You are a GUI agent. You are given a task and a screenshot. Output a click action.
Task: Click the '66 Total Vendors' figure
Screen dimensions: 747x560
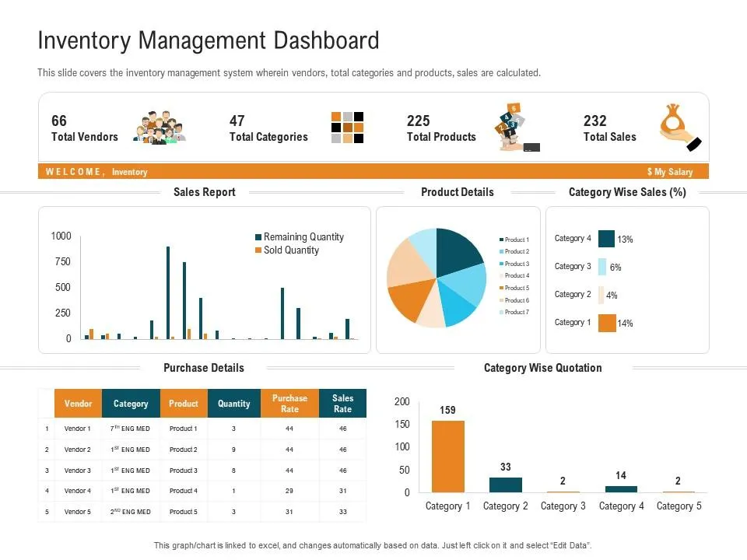84,128
